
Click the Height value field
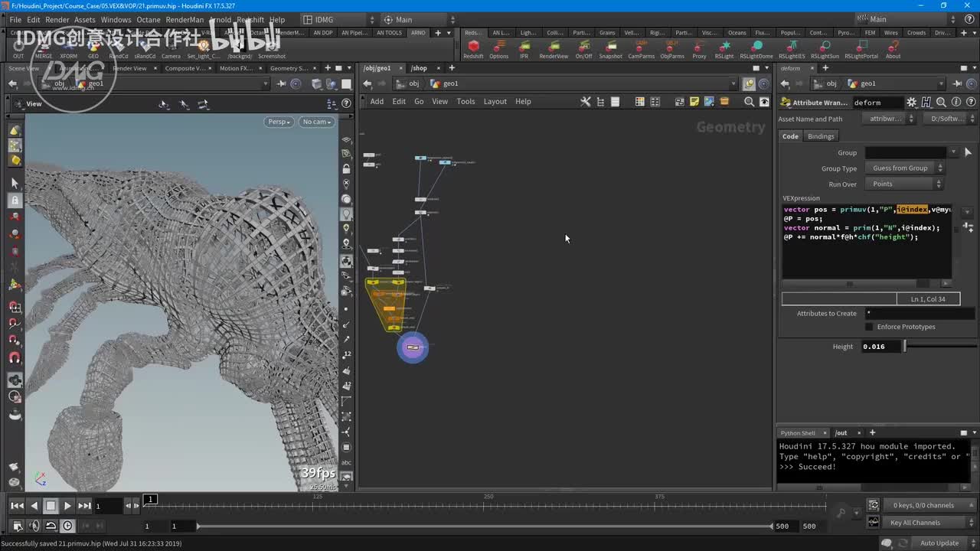point(880,347)
